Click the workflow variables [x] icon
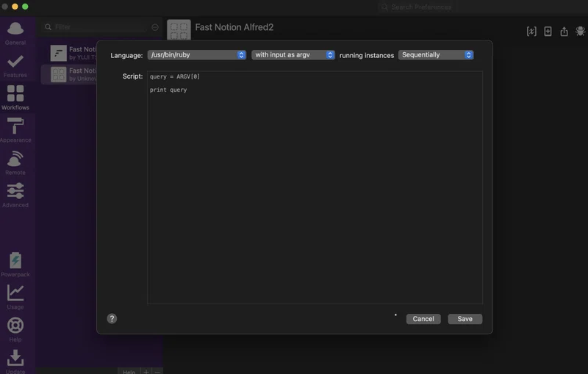Image resolution: width=588 pixels, height=374 pixels. [531, 32]
